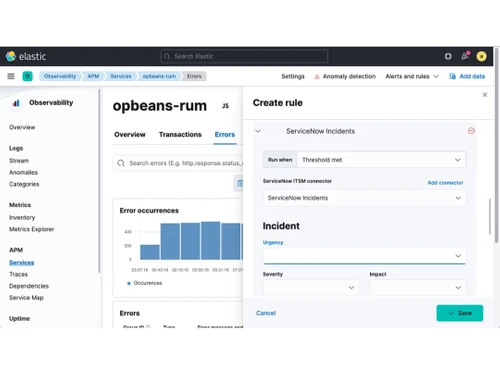This screenshot has width=500, height=375.
Task: Open Settings in the top menu
Action: (x=293, y=76)
